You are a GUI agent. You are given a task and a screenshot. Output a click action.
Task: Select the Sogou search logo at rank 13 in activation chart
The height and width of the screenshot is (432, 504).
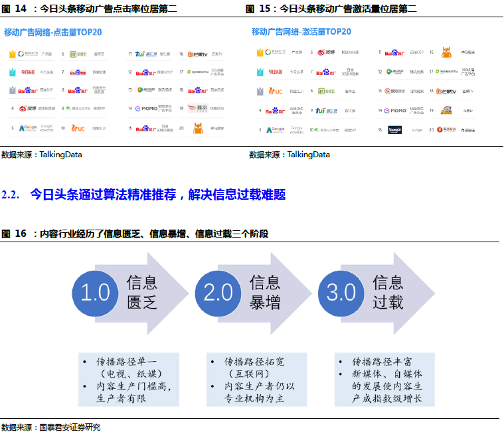(394, 91)
